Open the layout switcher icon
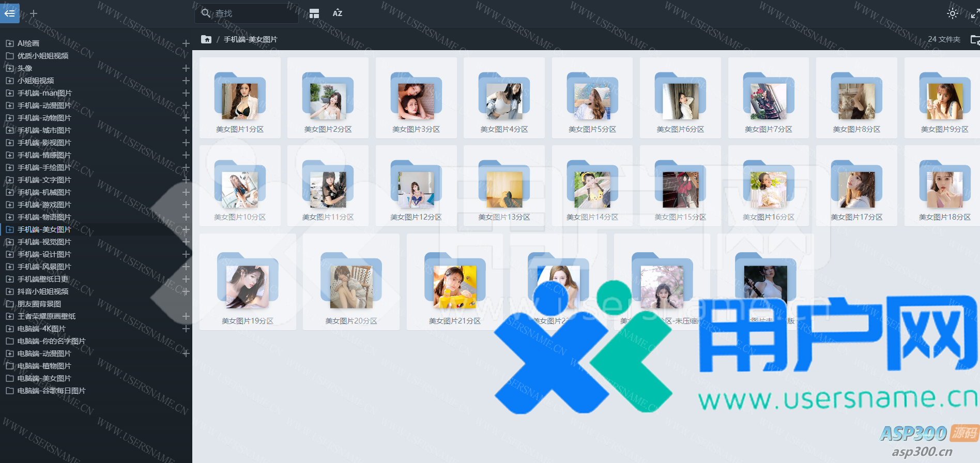 pos(314,13)
